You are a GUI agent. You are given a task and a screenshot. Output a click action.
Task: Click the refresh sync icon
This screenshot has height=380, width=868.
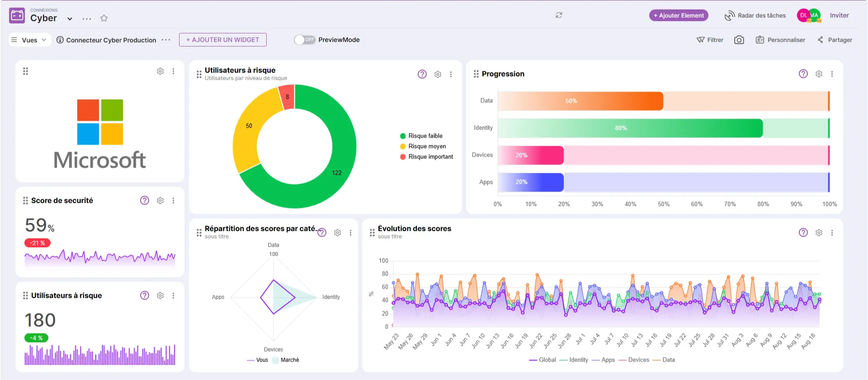click(559, 15)
